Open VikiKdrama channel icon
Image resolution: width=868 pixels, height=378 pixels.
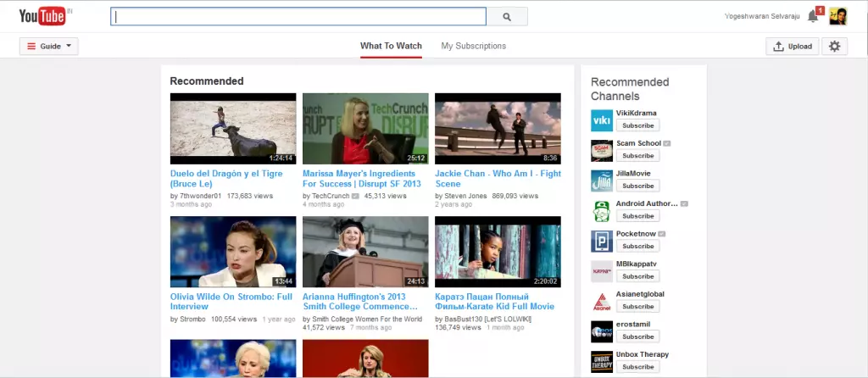(602, 120)
